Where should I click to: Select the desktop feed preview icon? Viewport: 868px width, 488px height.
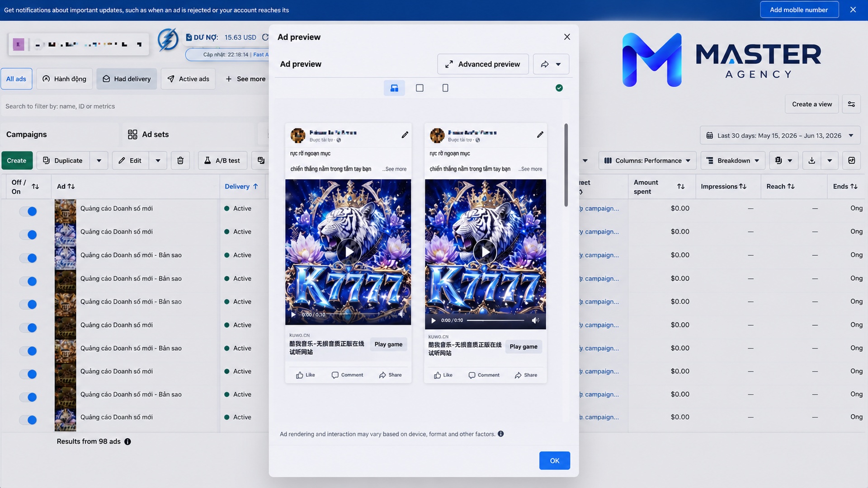click(394, 88)
